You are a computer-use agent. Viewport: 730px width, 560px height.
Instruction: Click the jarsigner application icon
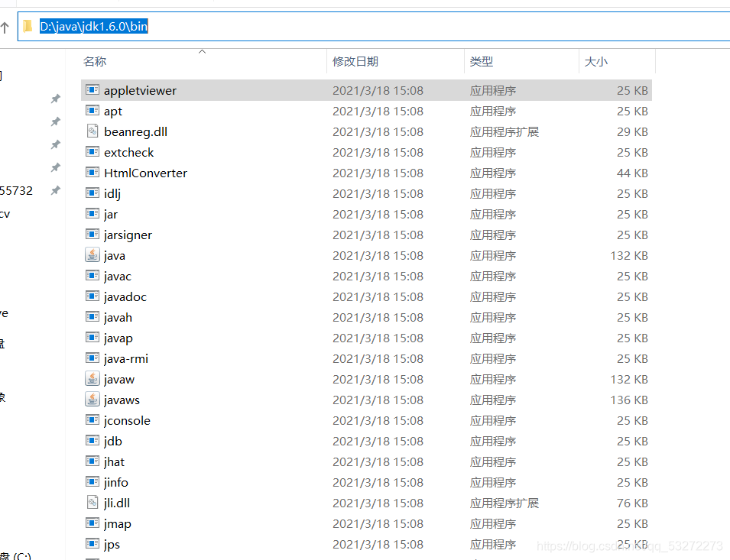(92, 234)
